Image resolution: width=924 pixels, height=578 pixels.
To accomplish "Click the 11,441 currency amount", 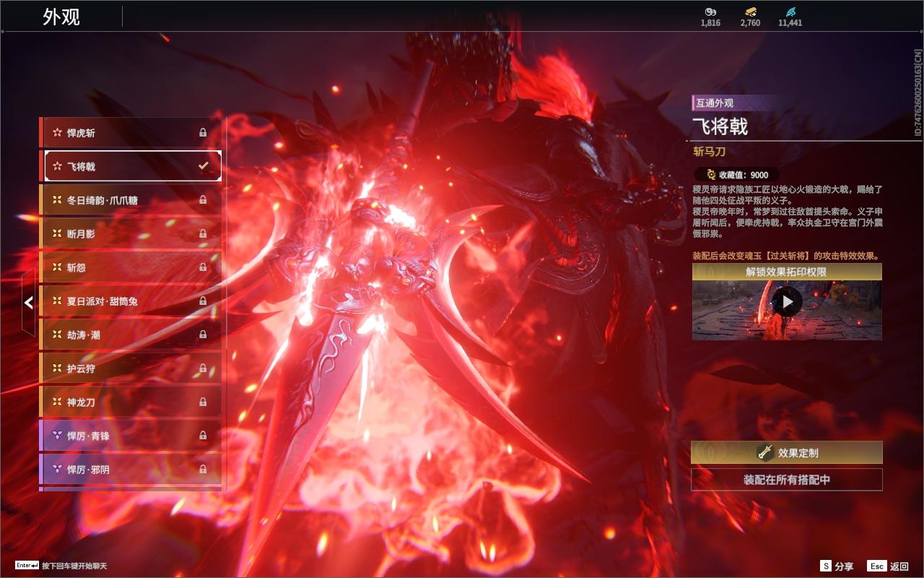I will point(790,22).
